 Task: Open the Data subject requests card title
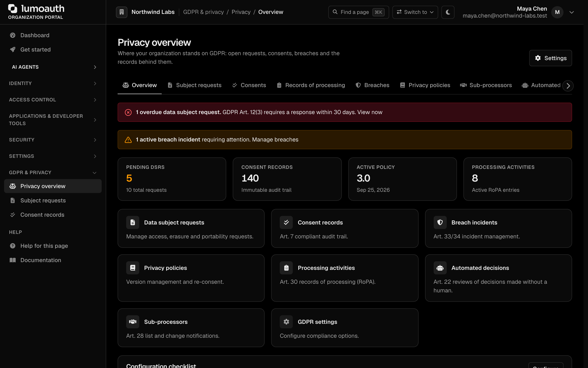[x=174, y=222]
